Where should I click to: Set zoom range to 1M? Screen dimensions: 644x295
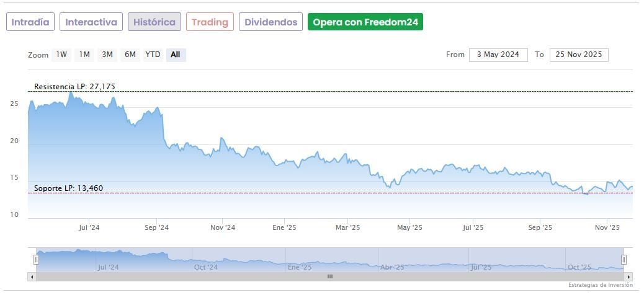(84, 55)
